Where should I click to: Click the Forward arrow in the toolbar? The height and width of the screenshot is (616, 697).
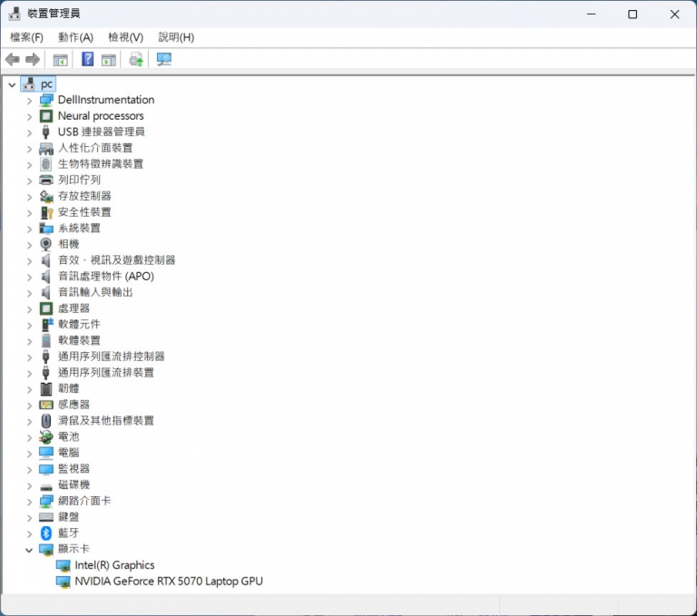(33, 60)
